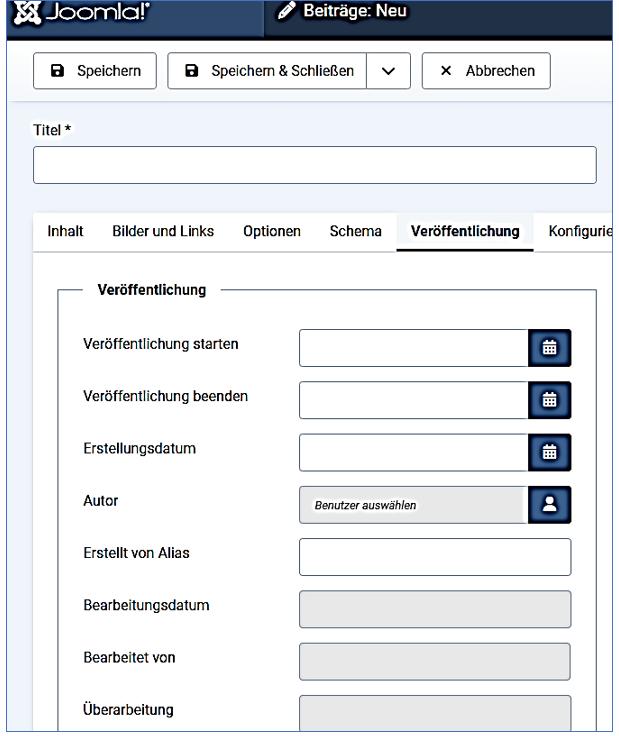Open calendar for Veröffentlichung starten

coord(549,347)
